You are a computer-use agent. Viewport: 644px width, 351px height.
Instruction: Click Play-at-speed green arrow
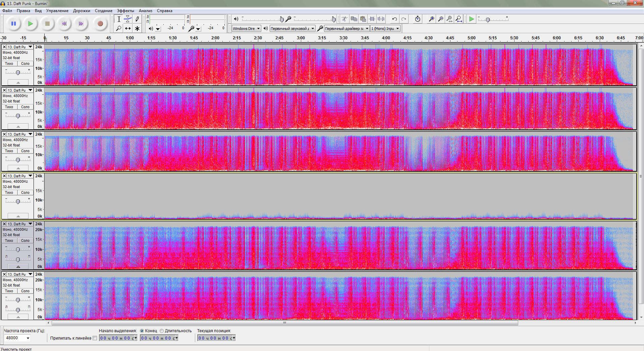(x=472, y=19)
